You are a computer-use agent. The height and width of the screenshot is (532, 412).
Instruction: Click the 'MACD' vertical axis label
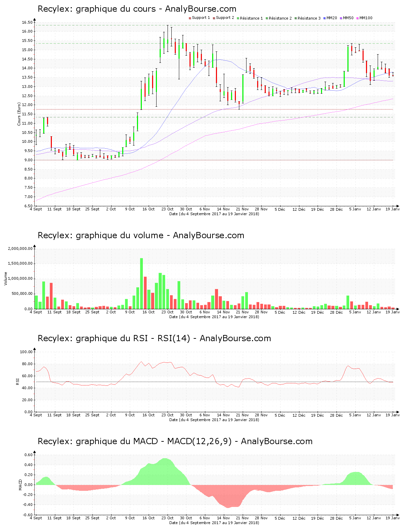point(20,485)
